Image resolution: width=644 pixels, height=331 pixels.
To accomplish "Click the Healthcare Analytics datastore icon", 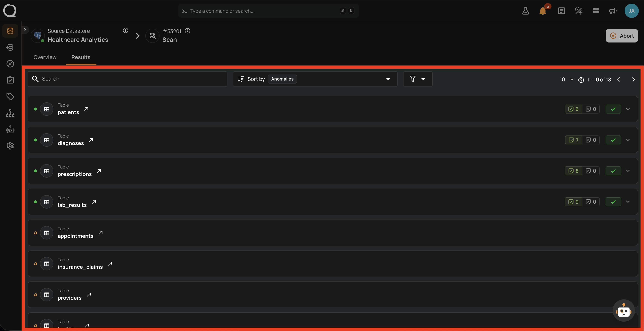I will pos(38,35).
